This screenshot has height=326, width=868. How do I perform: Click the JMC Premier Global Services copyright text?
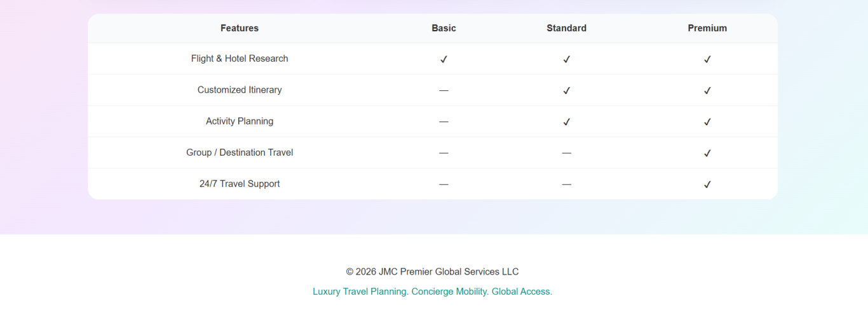(432, 272)
